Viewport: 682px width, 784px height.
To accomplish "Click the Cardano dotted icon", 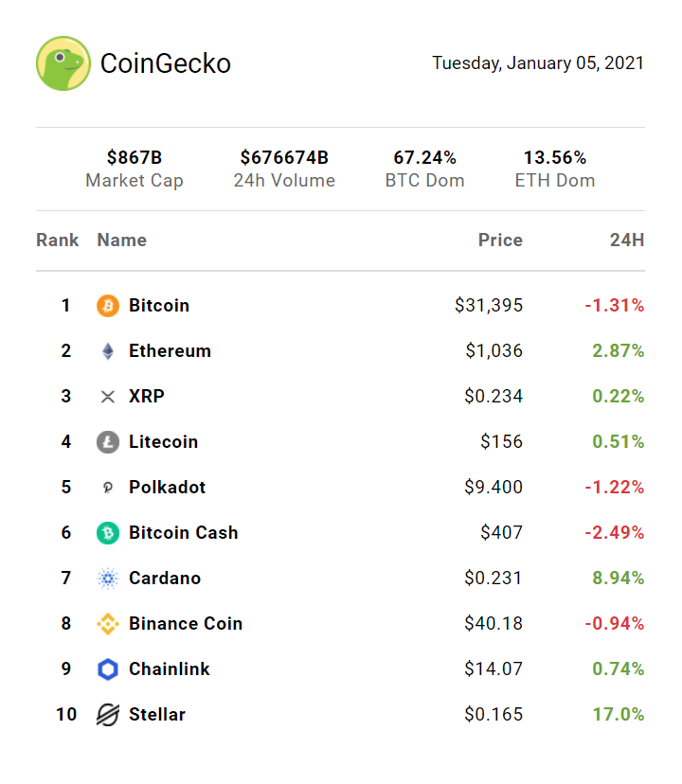I will [108, 579].
